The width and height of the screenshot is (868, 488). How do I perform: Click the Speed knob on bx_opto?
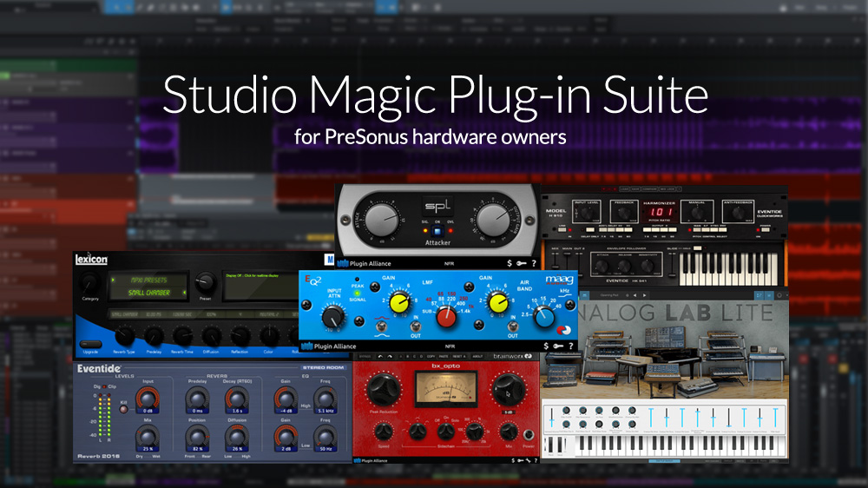click(x=383, y=432)
